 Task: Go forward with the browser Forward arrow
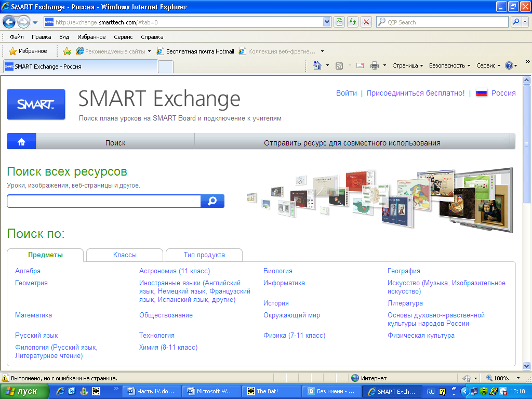(x=23, y=22)
